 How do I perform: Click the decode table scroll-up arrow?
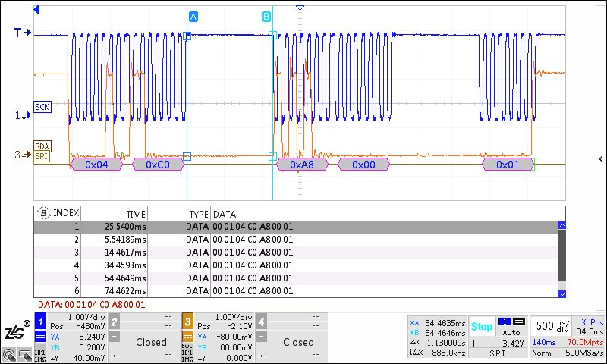click(562, 225)
